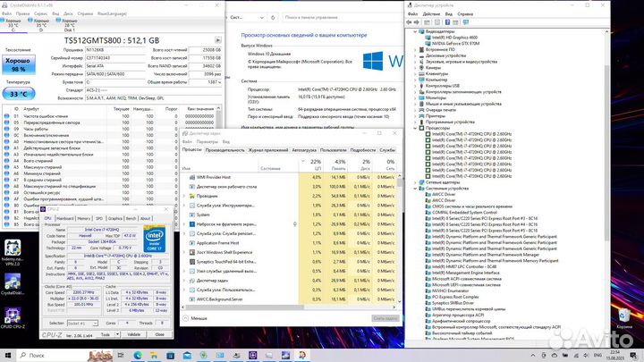Click the 33 °C temperature indicator
The image size is (644, 362).
[19, 94]
